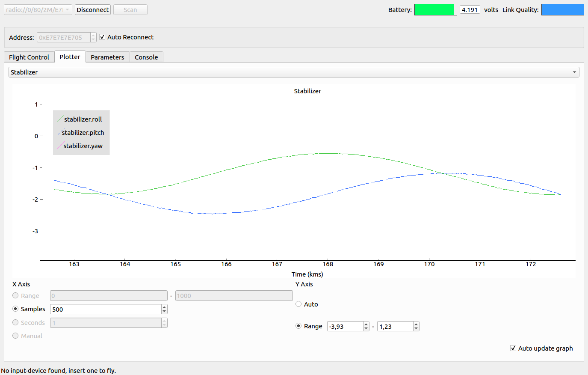Click the pink stabilizer.yaw legend line icon

tap(60, 146)
